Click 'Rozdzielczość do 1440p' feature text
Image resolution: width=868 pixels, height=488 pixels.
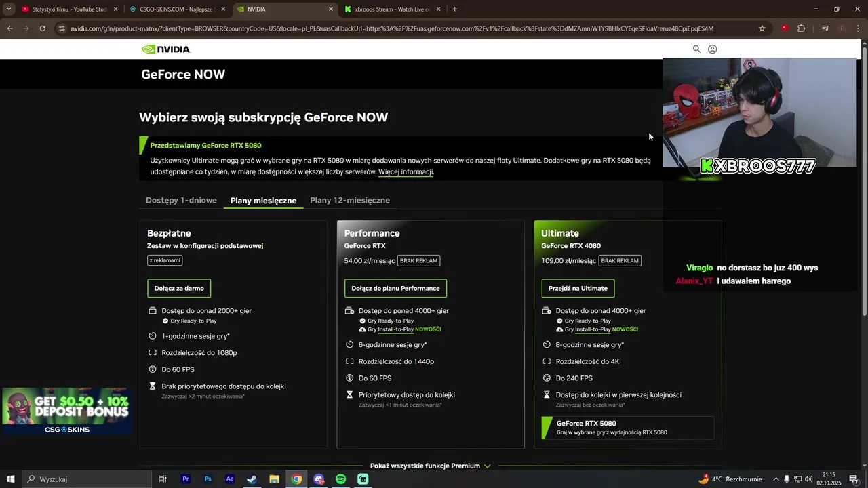click(x=396, y=361)
